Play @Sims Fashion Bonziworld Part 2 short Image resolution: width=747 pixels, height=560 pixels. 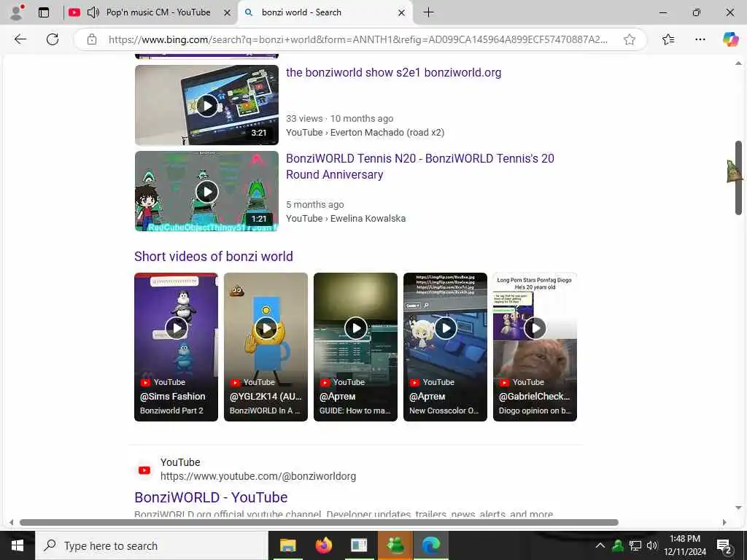[177, 346]
